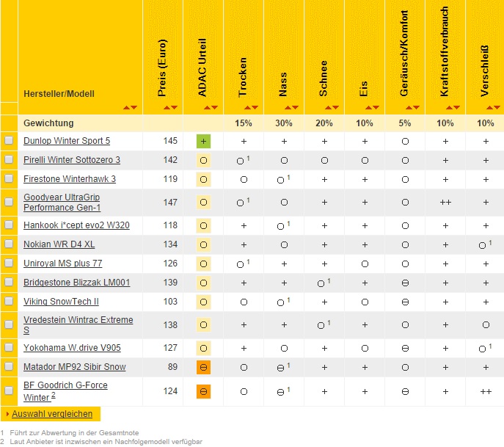Open Goodyear UltraGrip Performance Gen-1 details
Image resolution: width=504 pixels, height=447 pixels.
click(62, 203)
